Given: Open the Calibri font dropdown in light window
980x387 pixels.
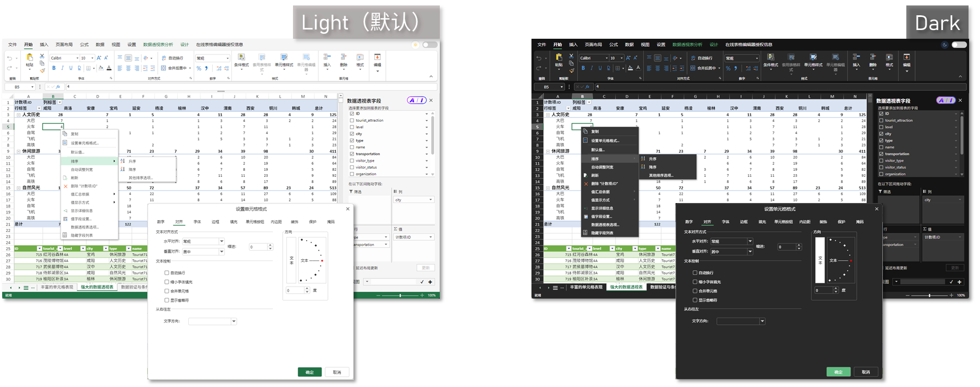Looking at the screenshot, I should (x=77, y=58).
